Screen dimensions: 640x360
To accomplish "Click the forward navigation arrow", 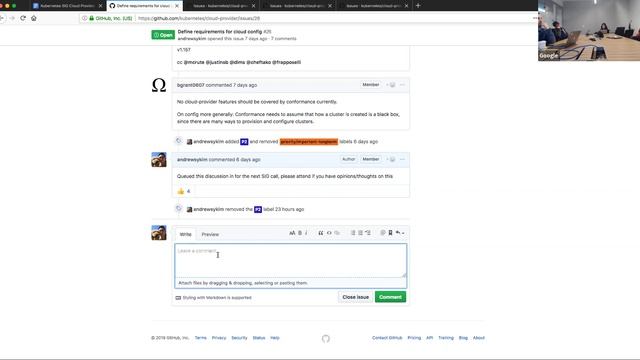I will pos(12,18).
